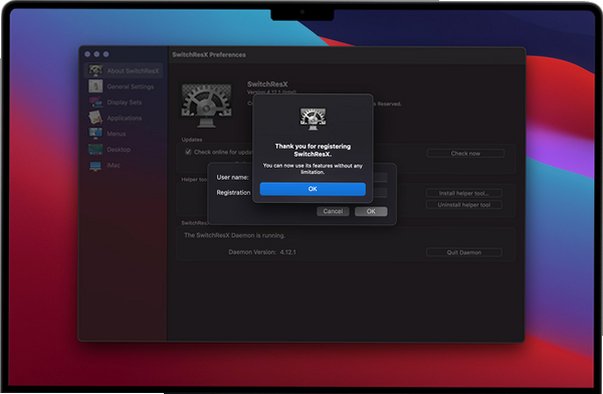Click the yellow minimize window button

click(97, 54)
